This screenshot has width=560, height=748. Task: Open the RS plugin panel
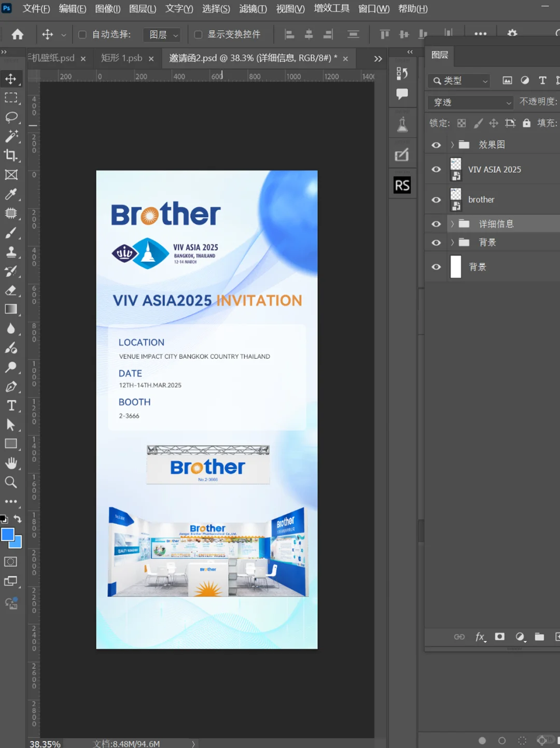(402, 185)
